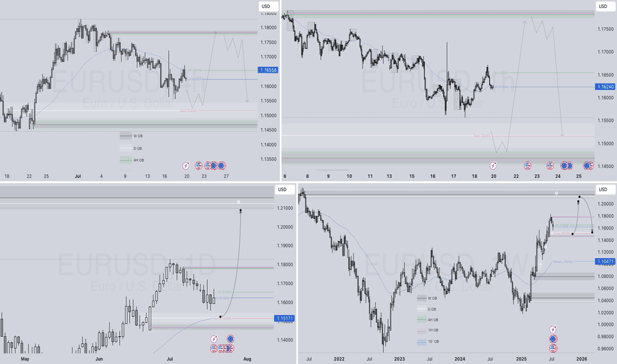The image size is (617, 364).
Task: Click the 'D OB' legend text on the 1W chart
Action: [x=432, y=309]
